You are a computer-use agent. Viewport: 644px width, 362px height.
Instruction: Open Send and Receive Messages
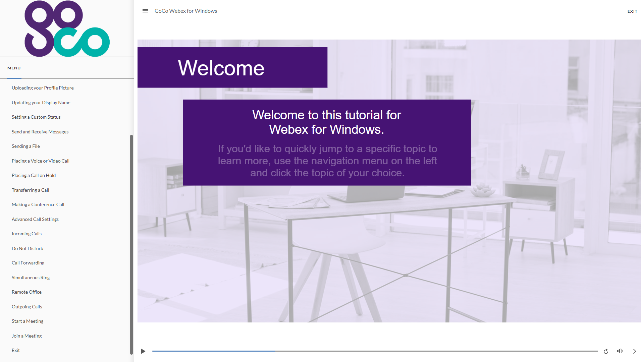tap(40, 132)
